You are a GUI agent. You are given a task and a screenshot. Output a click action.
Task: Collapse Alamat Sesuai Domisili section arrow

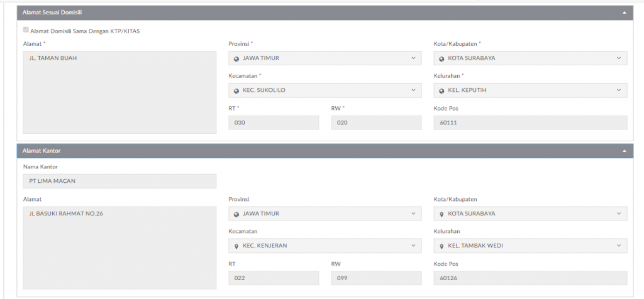click(x=625, y=13)
